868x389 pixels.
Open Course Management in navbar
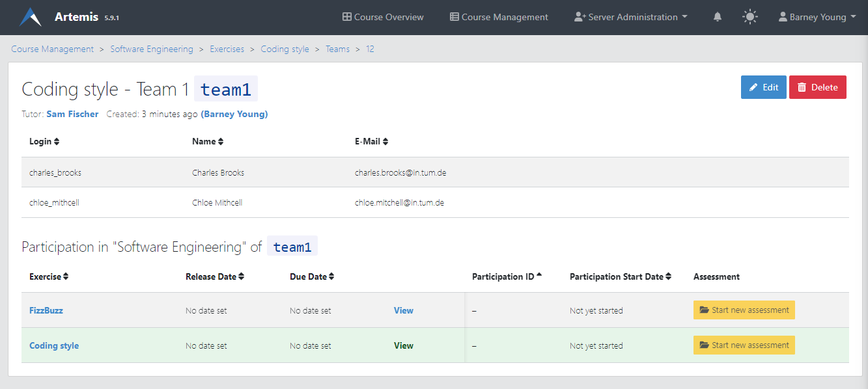[x=499, y=17]
